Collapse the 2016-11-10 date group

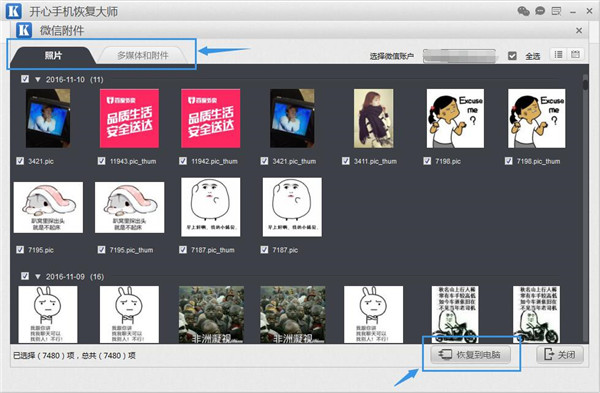[x=38, y=80]
